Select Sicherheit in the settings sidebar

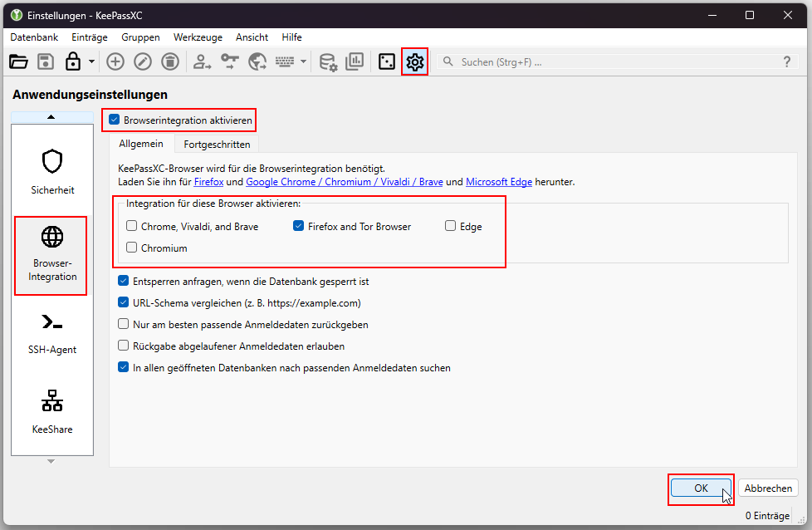tap(52, 173)
